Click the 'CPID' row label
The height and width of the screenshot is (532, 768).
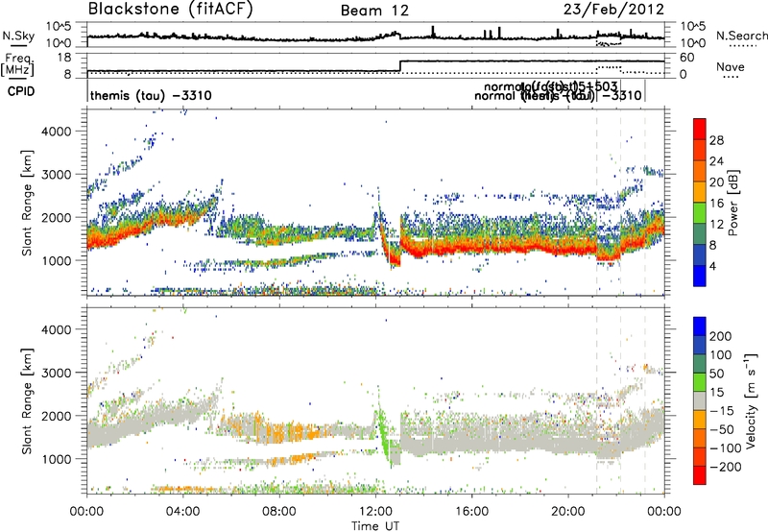click(x=21, y=91)
